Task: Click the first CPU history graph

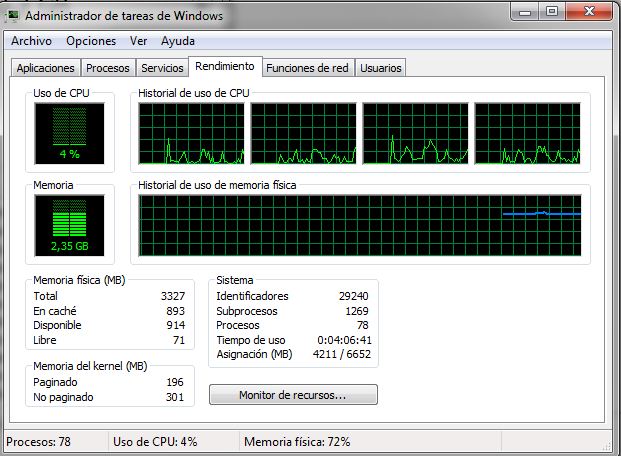Action: [x=191, y=134]
